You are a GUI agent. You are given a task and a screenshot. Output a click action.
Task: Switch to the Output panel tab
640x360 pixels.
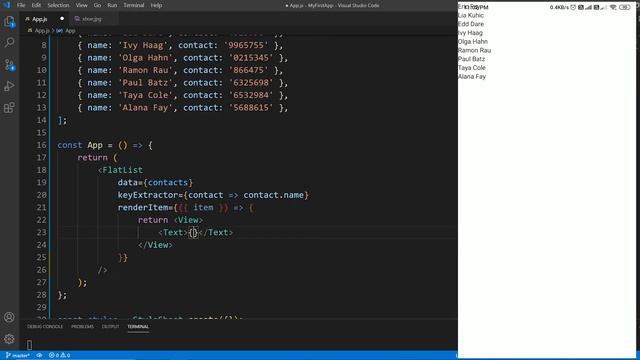pos(110,327)
